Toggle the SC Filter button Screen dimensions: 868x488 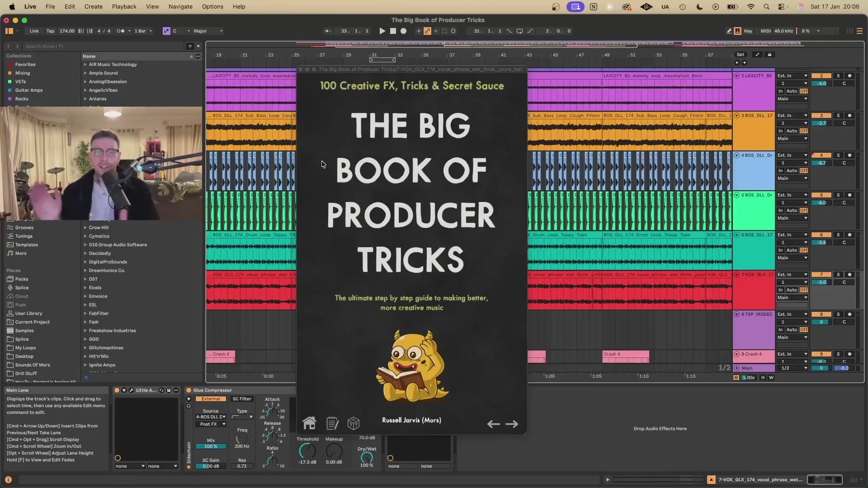coord(242,399)
